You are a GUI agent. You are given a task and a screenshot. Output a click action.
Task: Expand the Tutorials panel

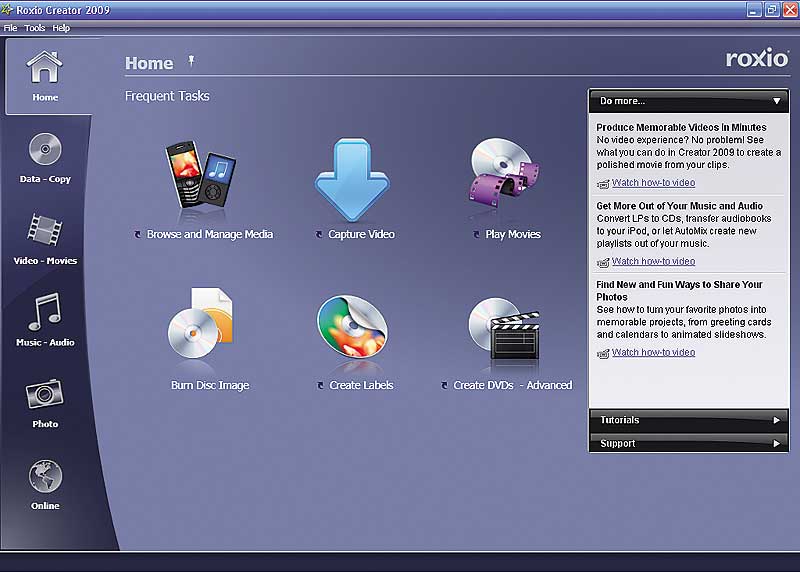coord(689,420)
